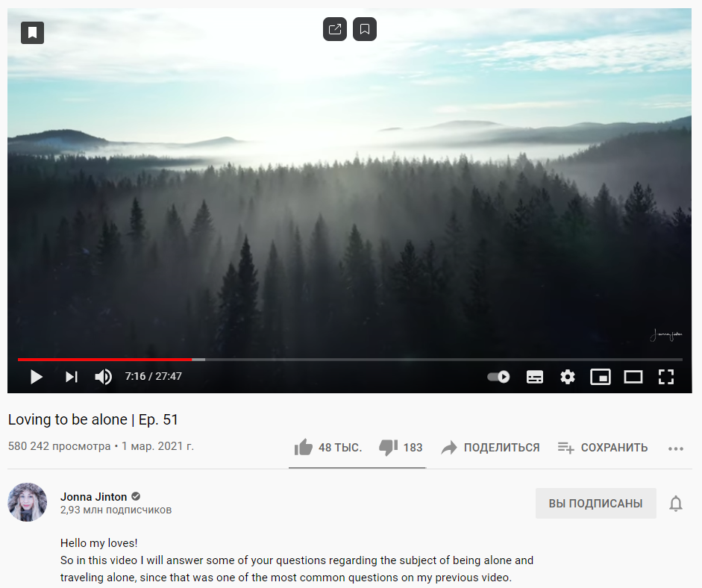Enter fullscreen mode
Screen dimensions: 702x588
(x=665, y=377)
